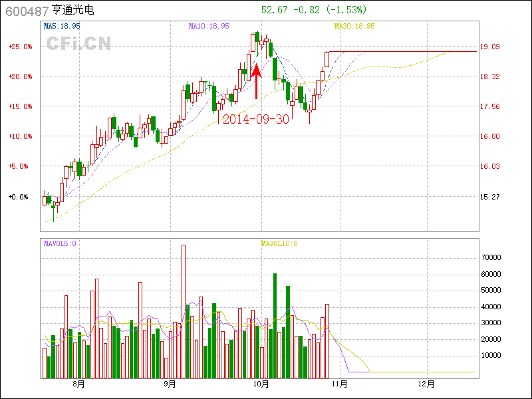
Task: Click the 10月 month label
Action: pyautogui.click(x=261, y=384)
